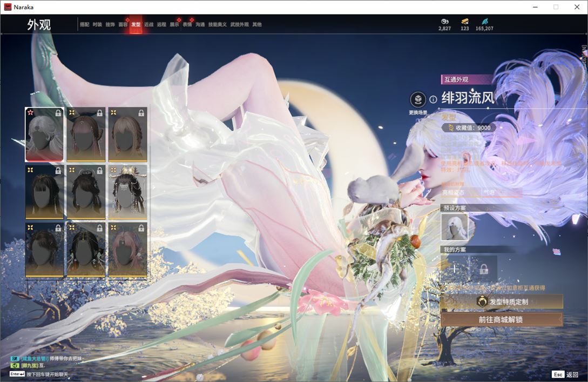Click the Enter chat prompt 按下回车键开始聊天
The image size is (588, 382).
point(39,374)
